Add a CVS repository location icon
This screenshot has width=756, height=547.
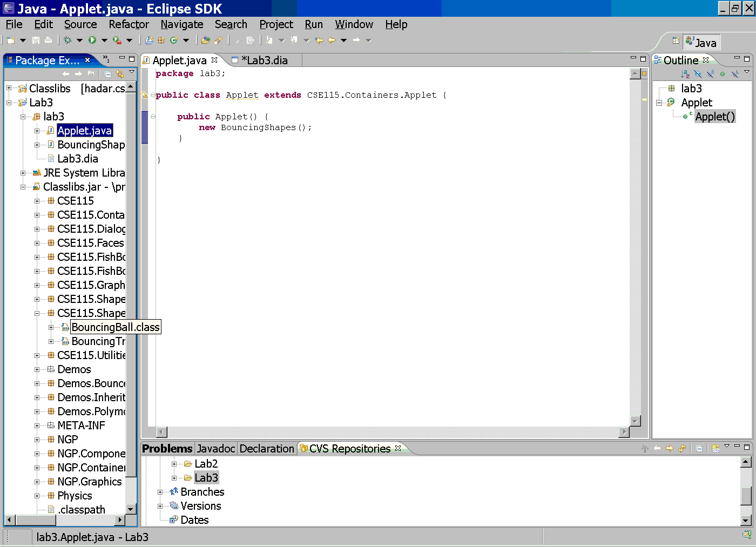point(716,448)
